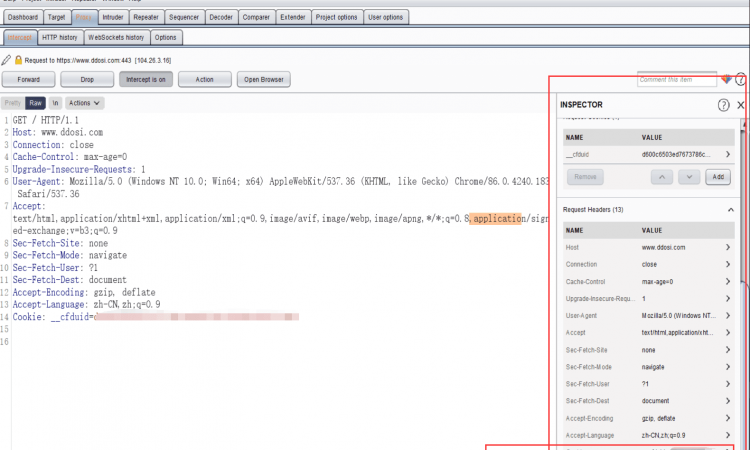
Task: Click the Cookie header line in raw request
Action: [x=155, y=317]
